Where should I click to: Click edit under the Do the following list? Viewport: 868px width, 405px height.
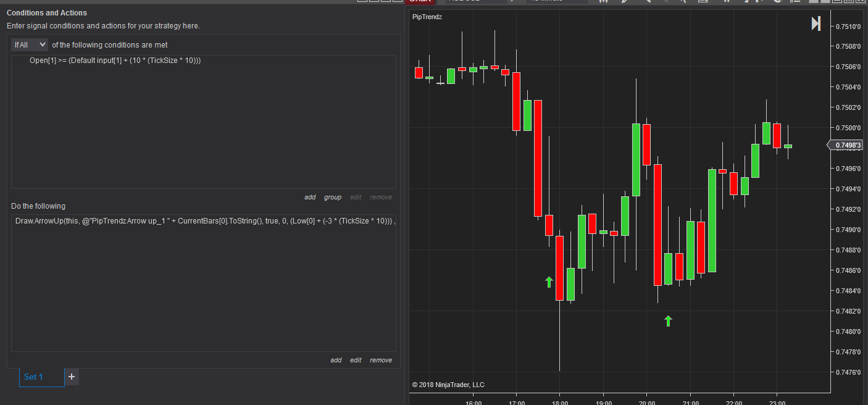point(356,360)
